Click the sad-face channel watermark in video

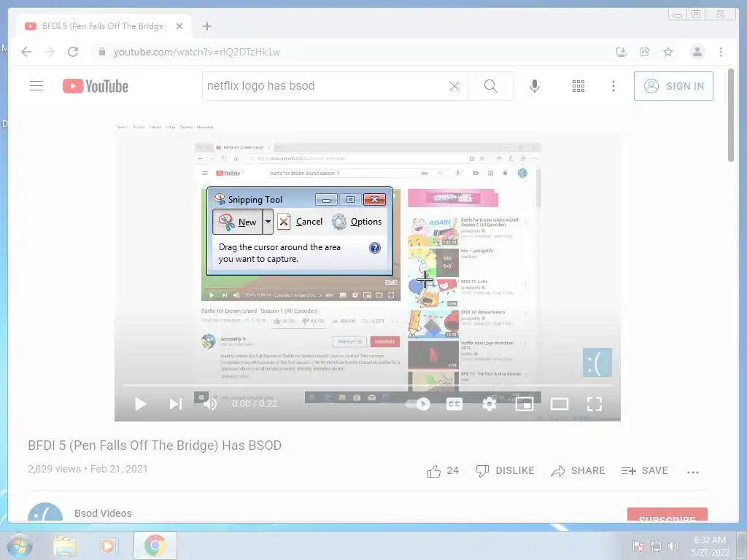pos(597,362)
